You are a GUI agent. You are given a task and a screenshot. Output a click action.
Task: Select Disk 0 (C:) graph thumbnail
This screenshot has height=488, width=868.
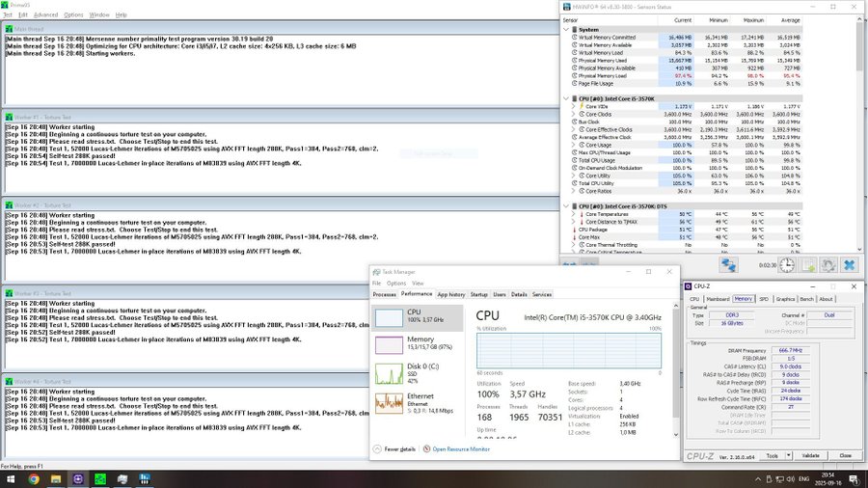pos(390,373)
